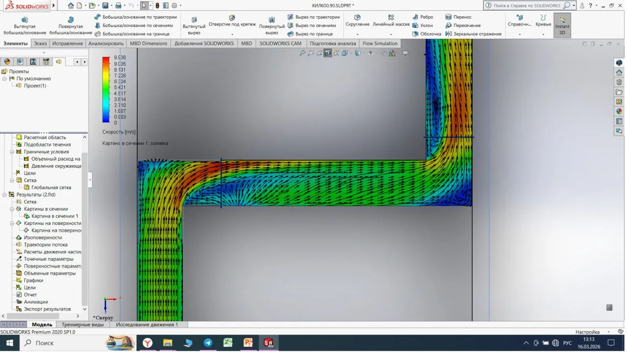Toggle the Instant 3D button
627x364 pixels.
pos(562,25)
